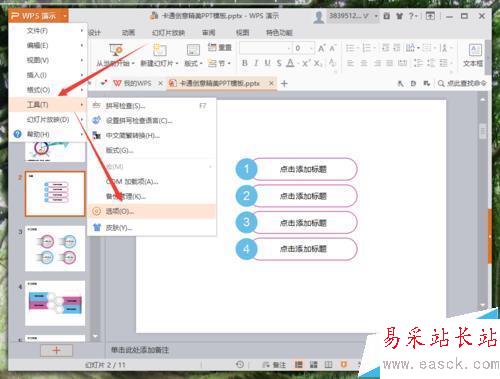Open the Skin (皮肤) menu entry
The height and width of the screenshot is (379, 500).
tap(152, 228)
